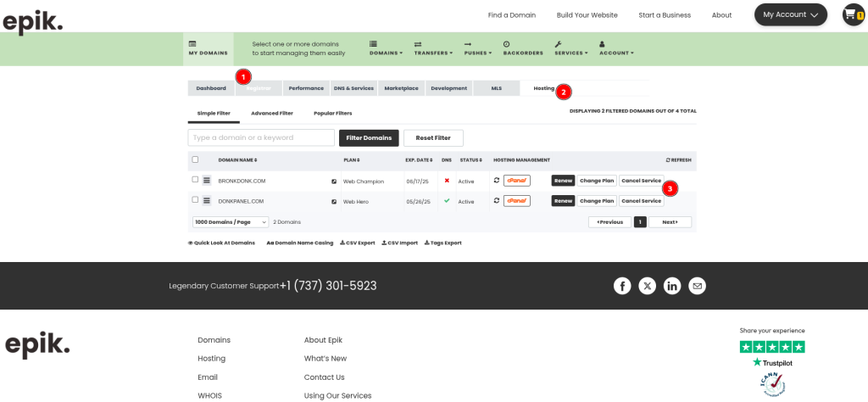Open the Contact Us footer link

coord(325,377)
